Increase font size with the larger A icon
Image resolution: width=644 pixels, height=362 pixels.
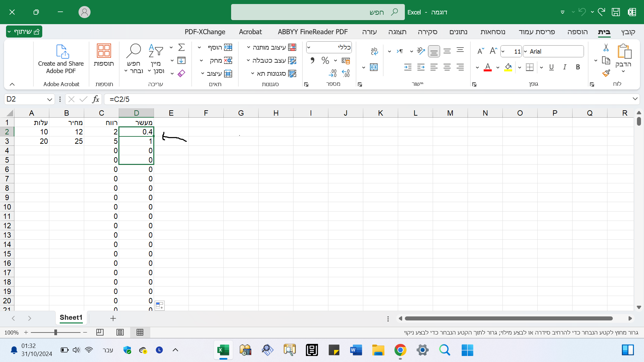[493, 51]
